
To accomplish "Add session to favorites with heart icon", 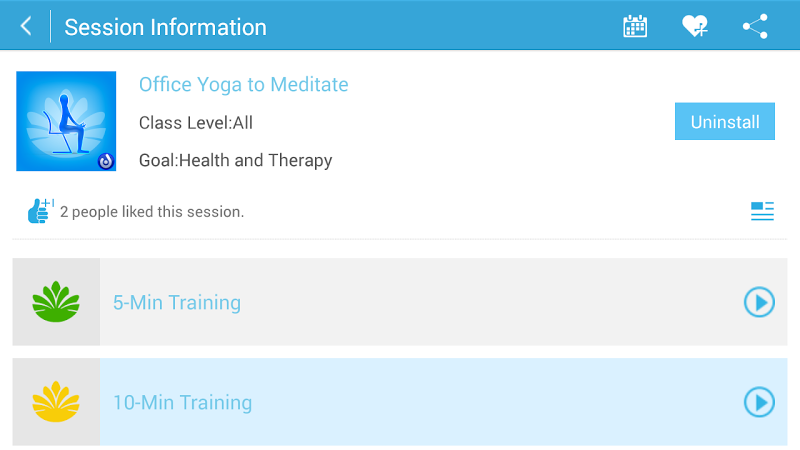I will (695, 26).
